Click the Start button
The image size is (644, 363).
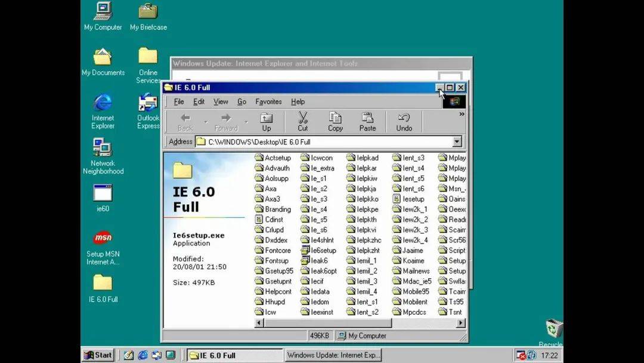[98, 355]
